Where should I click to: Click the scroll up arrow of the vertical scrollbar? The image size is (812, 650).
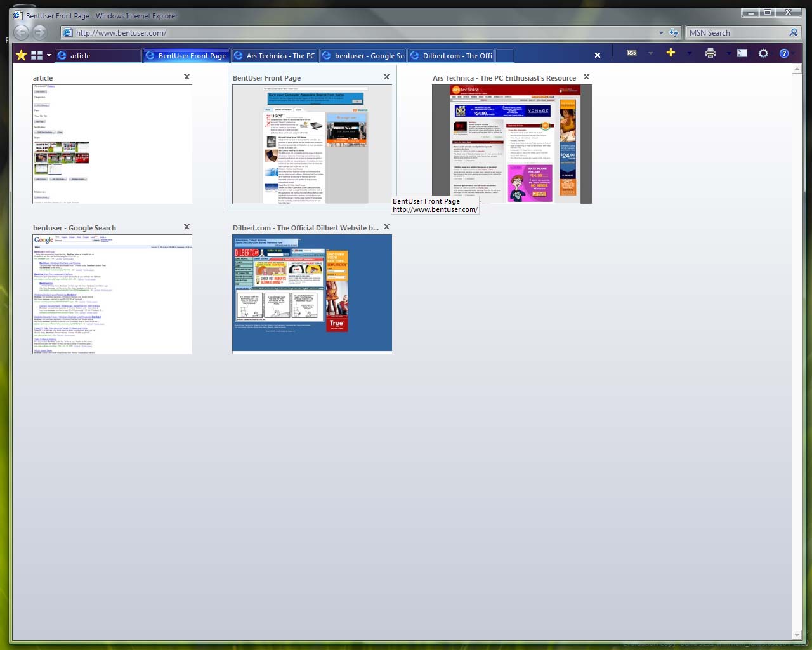pyautogui.click(x=797, y=69)
